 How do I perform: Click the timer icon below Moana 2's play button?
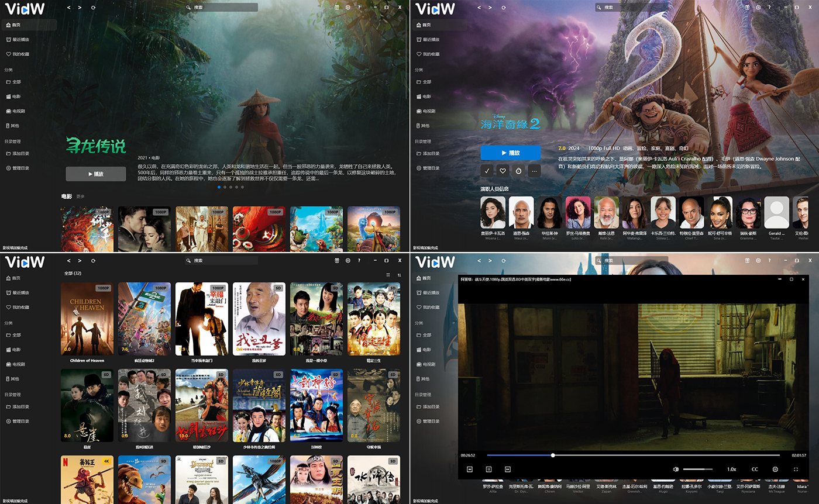click(x=518, y=171)
